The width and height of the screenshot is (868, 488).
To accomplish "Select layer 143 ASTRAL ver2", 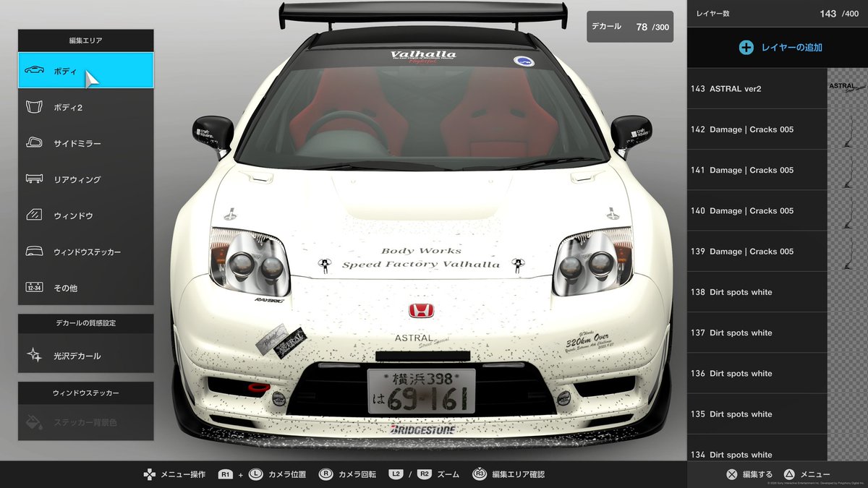I will click(x=757, y=89).
